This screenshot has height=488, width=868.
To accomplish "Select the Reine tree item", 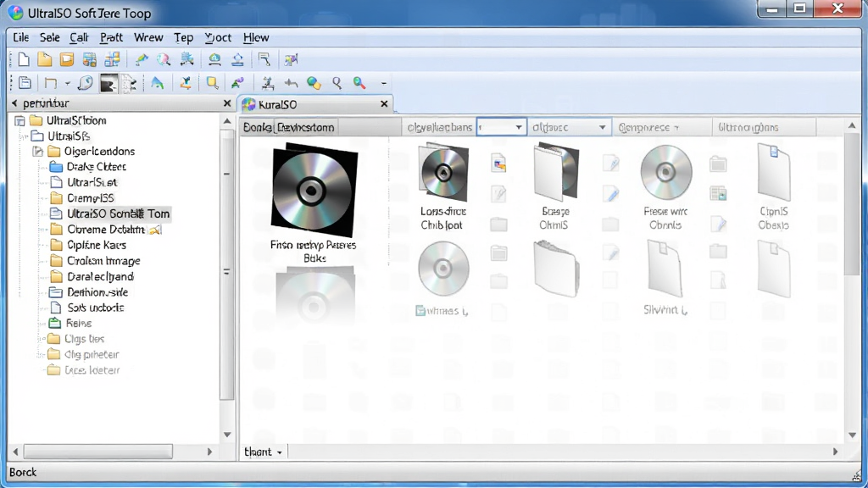I will click(x=70, y=323).
